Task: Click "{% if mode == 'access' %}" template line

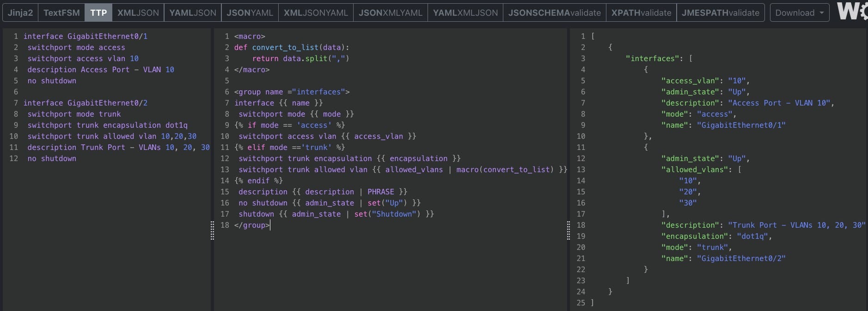Action: 290,125
